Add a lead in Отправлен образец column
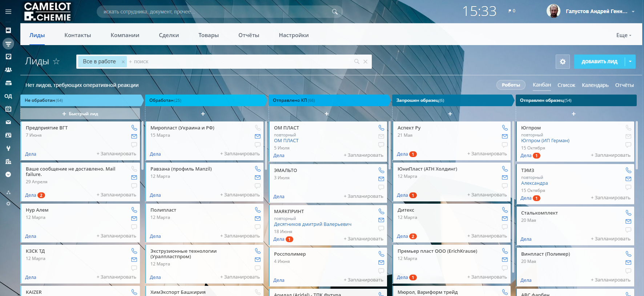Image resolution: width=644 pixels, height=296 pixels. click(573, 114)
